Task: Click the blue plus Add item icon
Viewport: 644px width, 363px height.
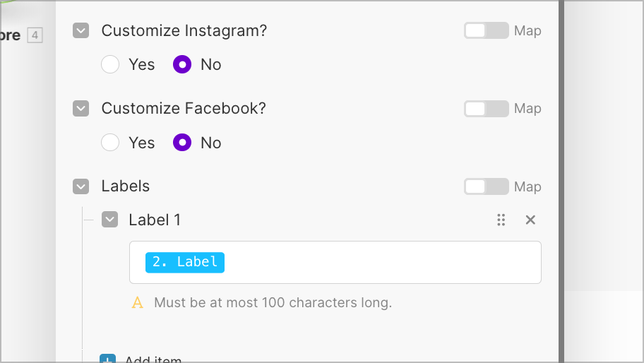Action: 107,359
